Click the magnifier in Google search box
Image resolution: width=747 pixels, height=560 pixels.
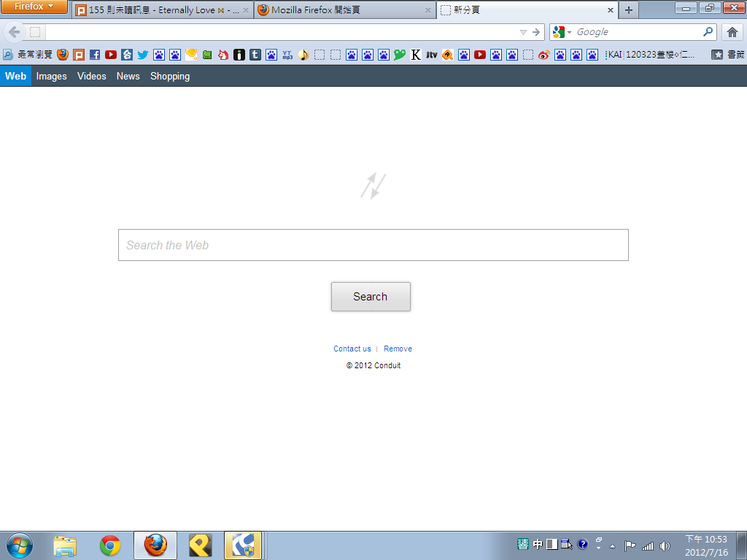tap(708, 32)
